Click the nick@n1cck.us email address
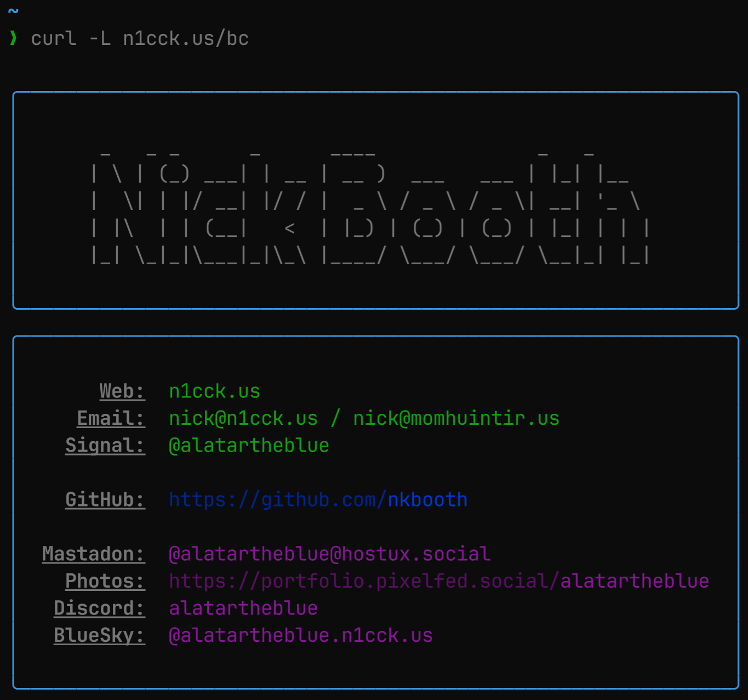748x700 pixels. coord(243,418)
